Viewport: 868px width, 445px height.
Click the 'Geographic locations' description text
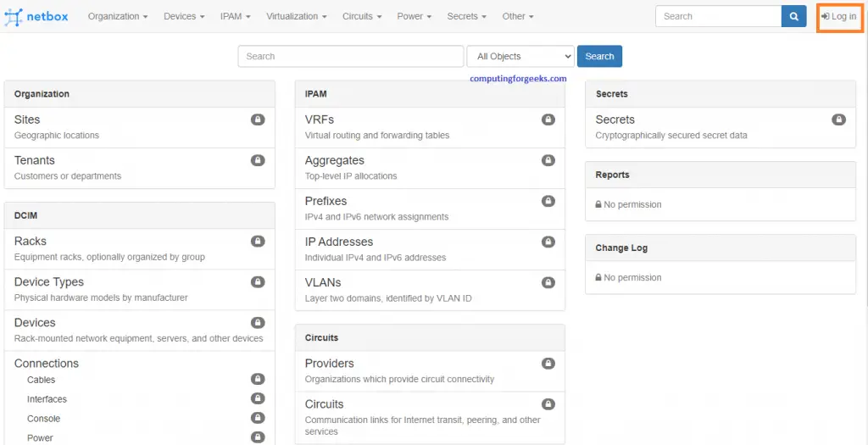tap(57, 136)
